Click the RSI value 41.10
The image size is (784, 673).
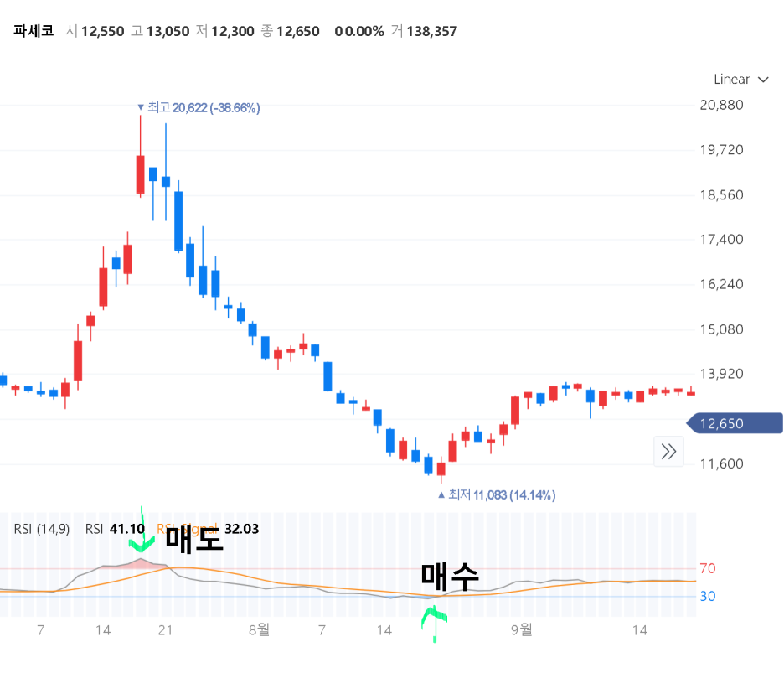pos(127,529)
